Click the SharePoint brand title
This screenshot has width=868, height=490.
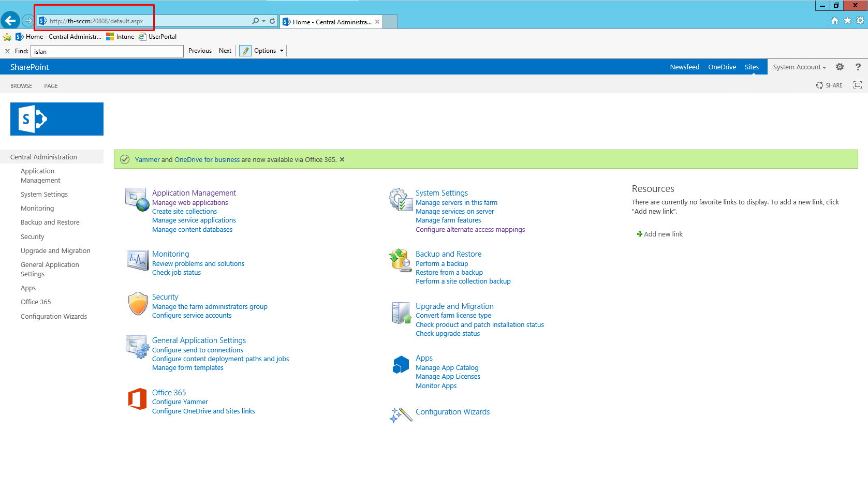pyautogui.click(x=30, y=67)
